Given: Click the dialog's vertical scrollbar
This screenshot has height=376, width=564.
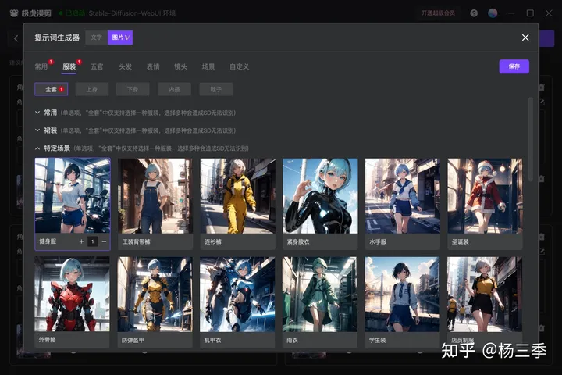Looking at the screenshot, I should [x=531, y=139].
